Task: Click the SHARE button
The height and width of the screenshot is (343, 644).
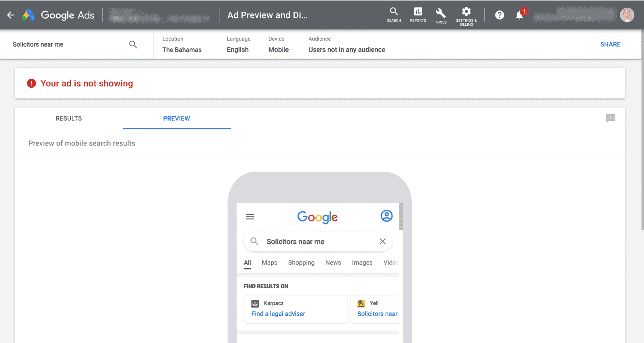Action: click(610, 44)
